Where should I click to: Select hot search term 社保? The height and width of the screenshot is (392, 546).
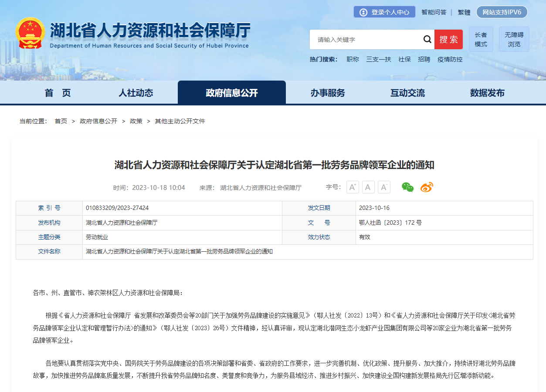(404, 59)
